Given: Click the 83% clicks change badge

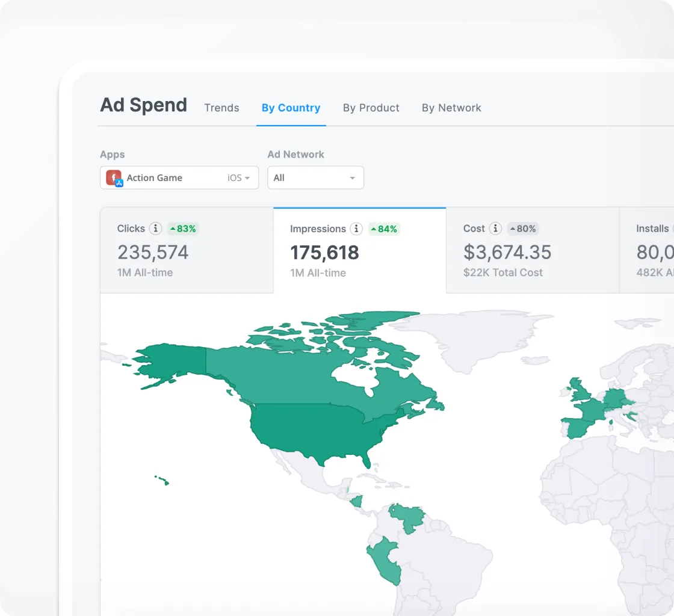Looking at the screenshot, I should point(183,229).
